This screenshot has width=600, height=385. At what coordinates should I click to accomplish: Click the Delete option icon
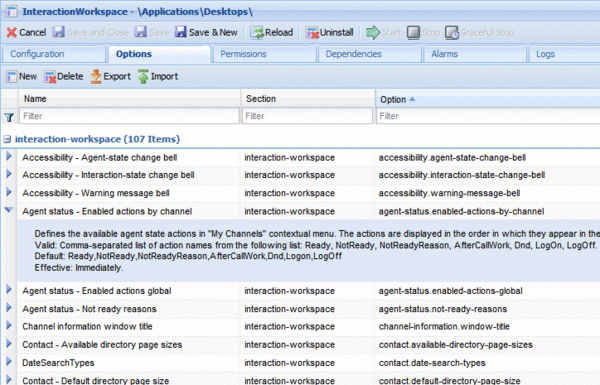[x=50, y=77]
